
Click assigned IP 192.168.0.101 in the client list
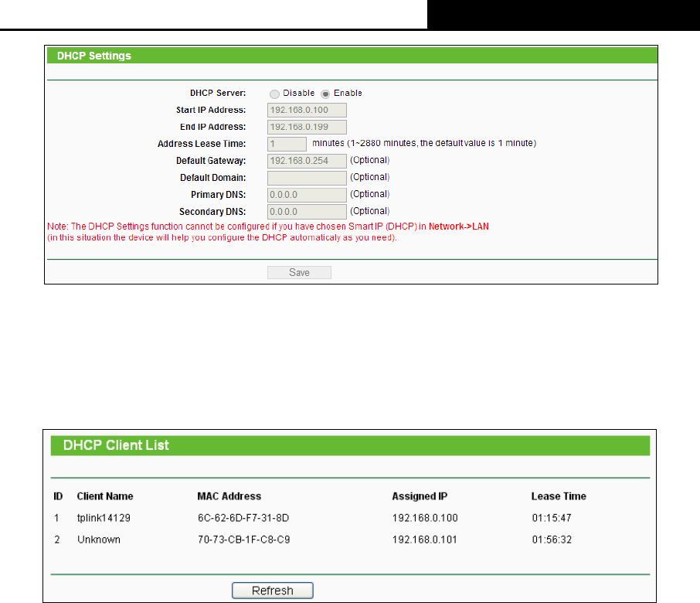point(424,540)
